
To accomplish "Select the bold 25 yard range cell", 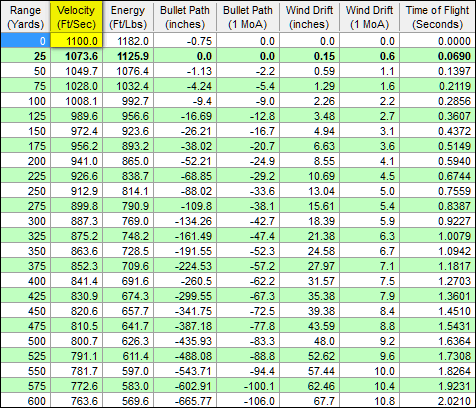I will [25, 56].
